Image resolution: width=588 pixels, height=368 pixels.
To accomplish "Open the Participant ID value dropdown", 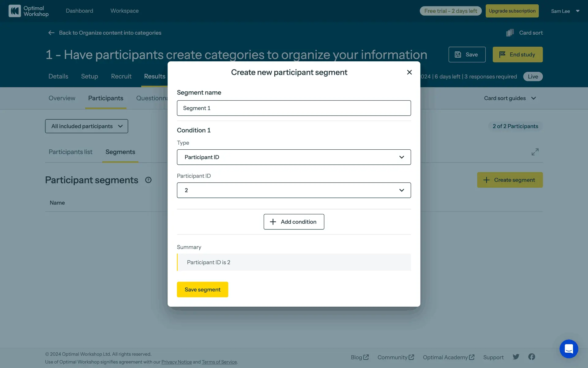I will click(294, 190).
